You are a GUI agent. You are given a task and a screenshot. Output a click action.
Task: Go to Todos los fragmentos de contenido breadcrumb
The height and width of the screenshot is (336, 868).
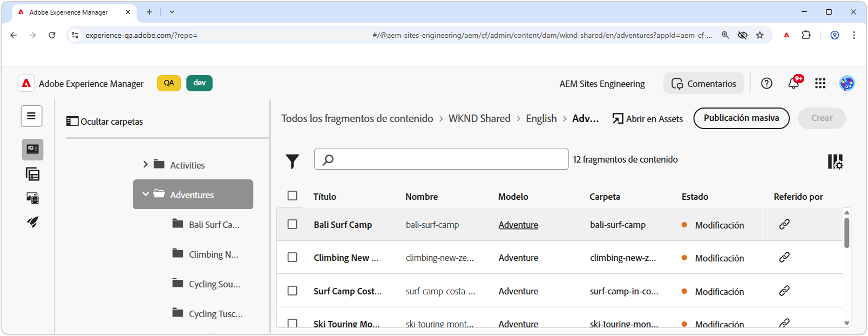click(x=357, y=118)
